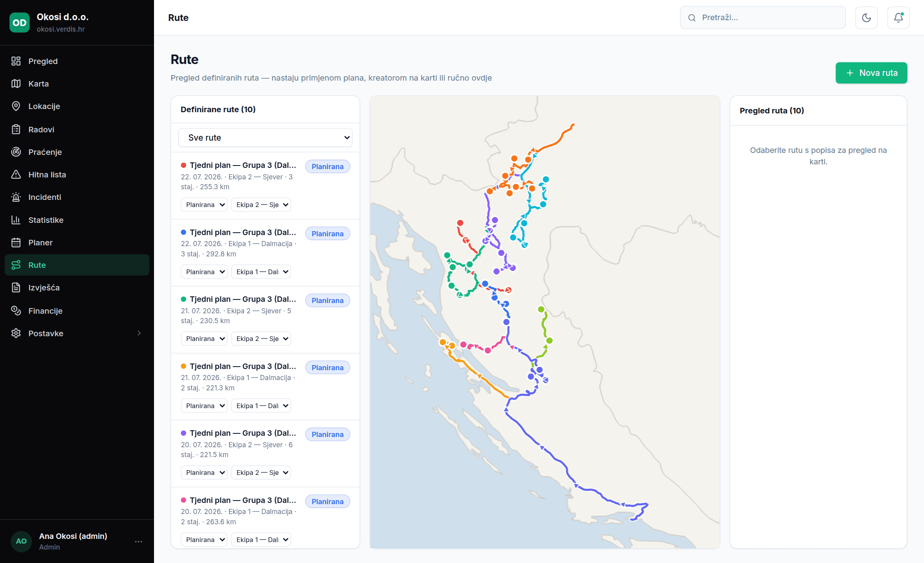Click the Praćenje target icon
924x563 pixels.
16,152
